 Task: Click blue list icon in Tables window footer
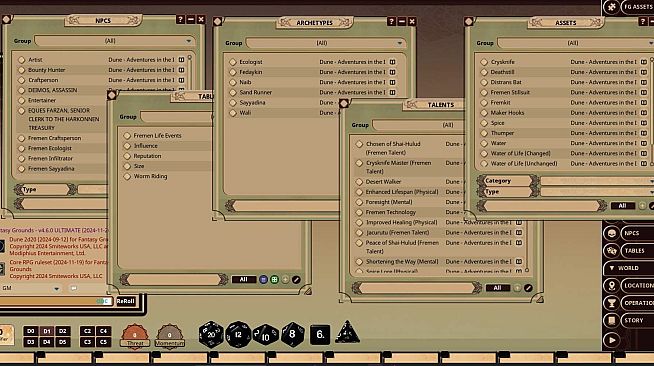(x=263, y=280)
